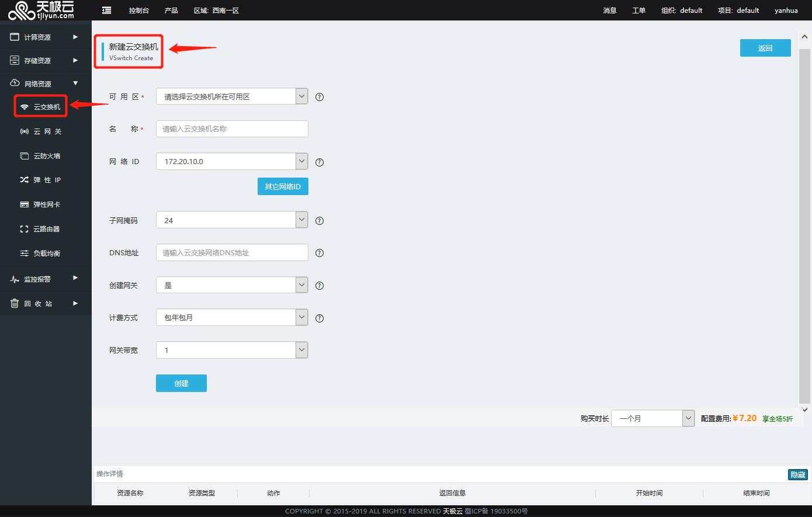Click the 返回 button
This screenshot has width=812, height=517.
pos(765,48)
